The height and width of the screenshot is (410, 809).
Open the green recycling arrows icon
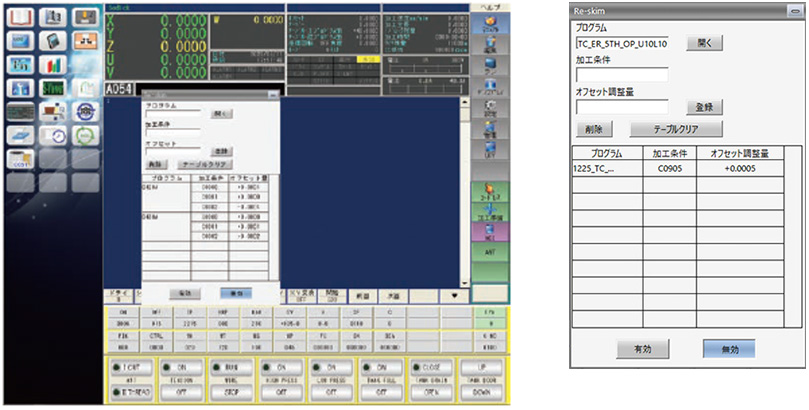coord(85,135)
